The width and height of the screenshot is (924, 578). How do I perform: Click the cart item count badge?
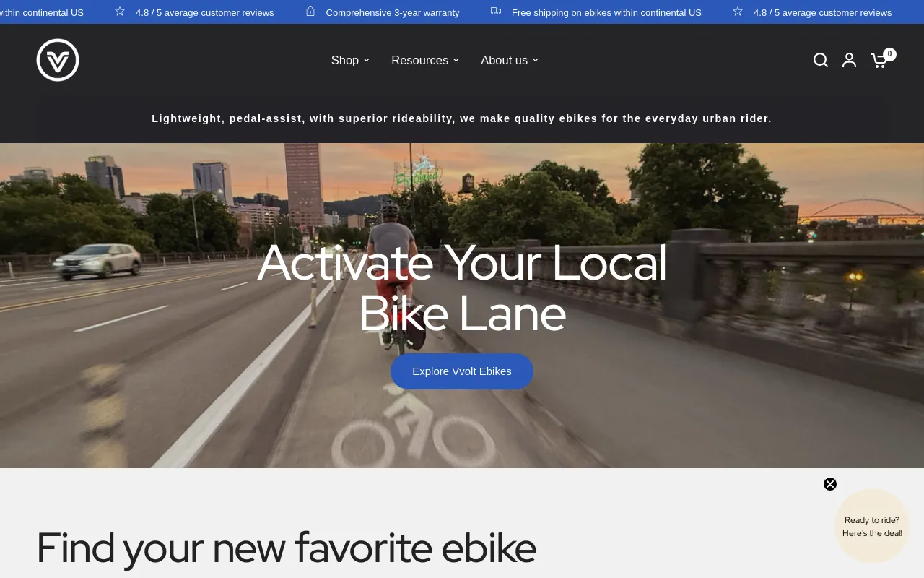(x=890, y=54)
